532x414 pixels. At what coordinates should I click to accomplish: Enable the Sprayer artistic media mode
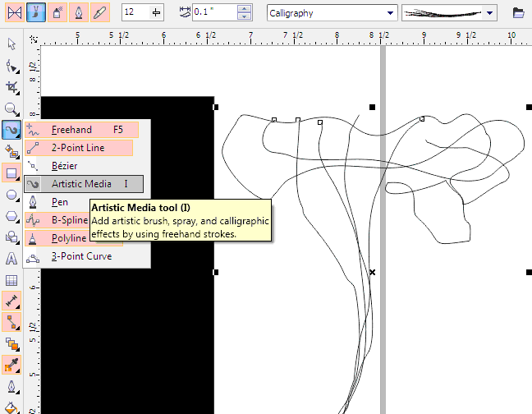[56, 13]
